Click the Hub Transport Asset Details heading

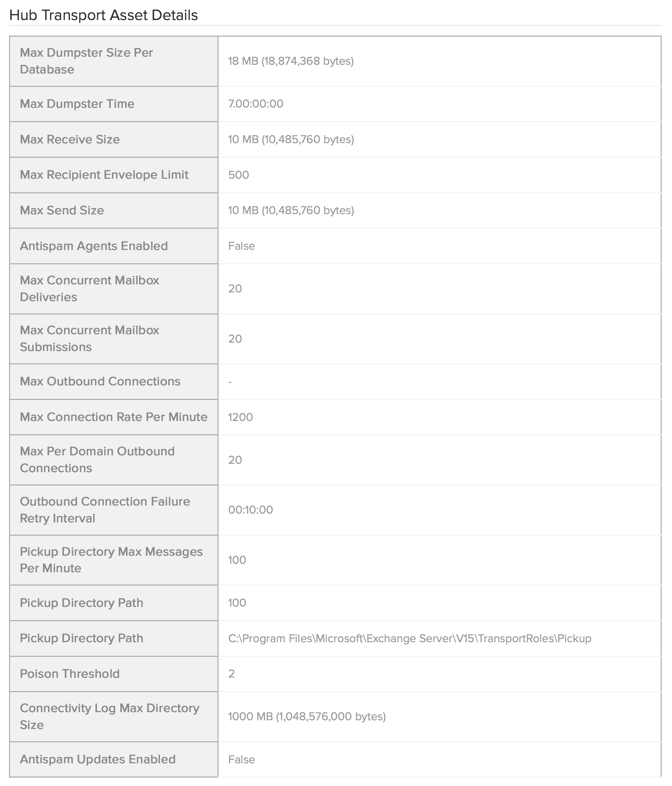click(104, 15)
